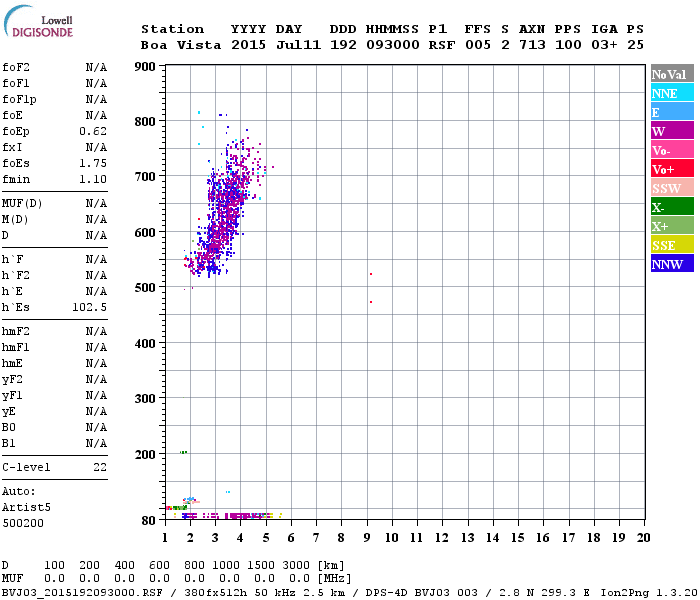This screenshot has width=700, height=600.
Task: Click the 80 label on height axis
Action: 149,520
